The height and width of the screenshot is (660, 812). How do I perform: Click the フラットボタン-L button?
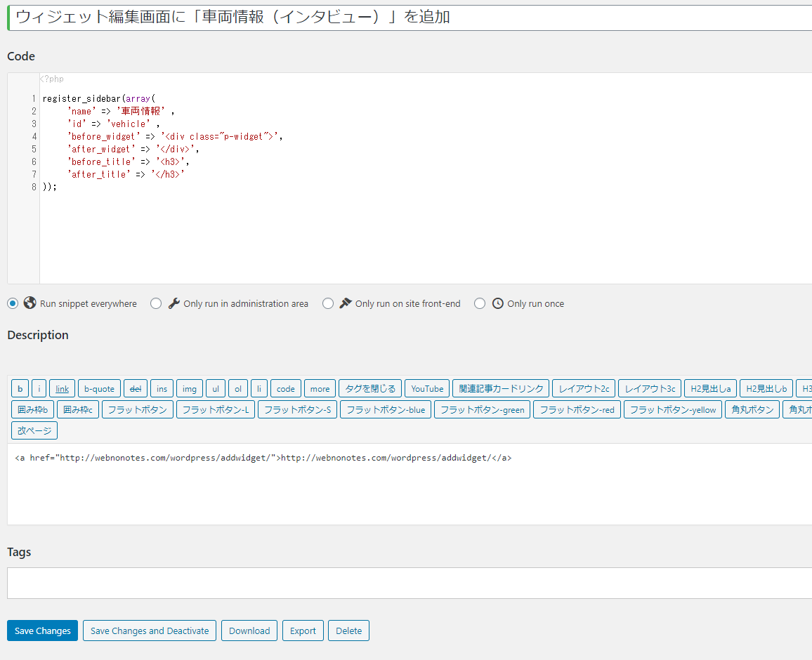click(x=216, y=409)
